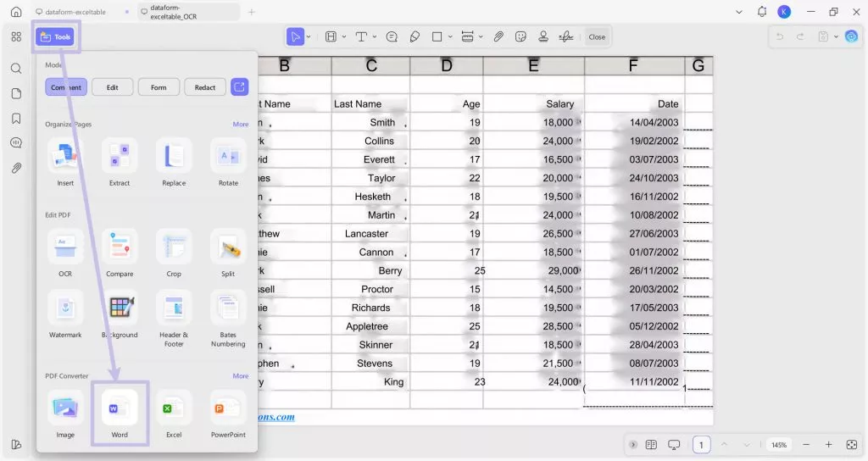
Task: Click the redo arrow
Action: pyautogui.click(x=800, y=37)
